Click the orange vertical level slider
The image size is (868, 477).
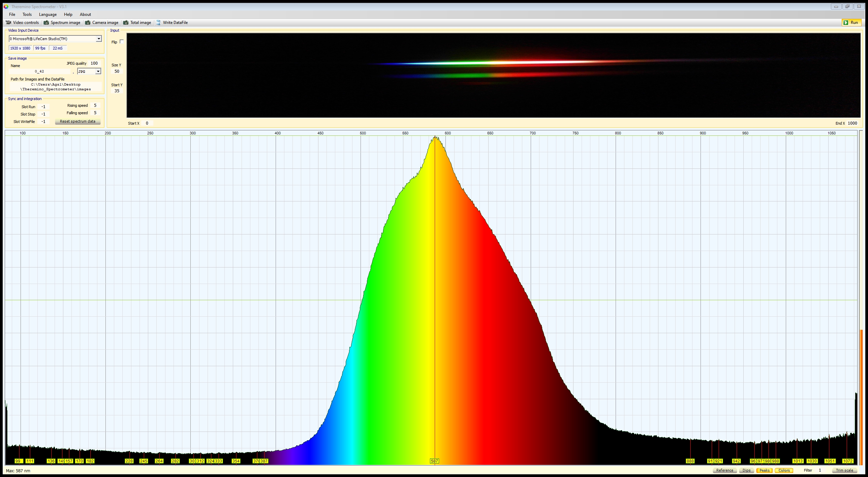(x=861, y=397)
